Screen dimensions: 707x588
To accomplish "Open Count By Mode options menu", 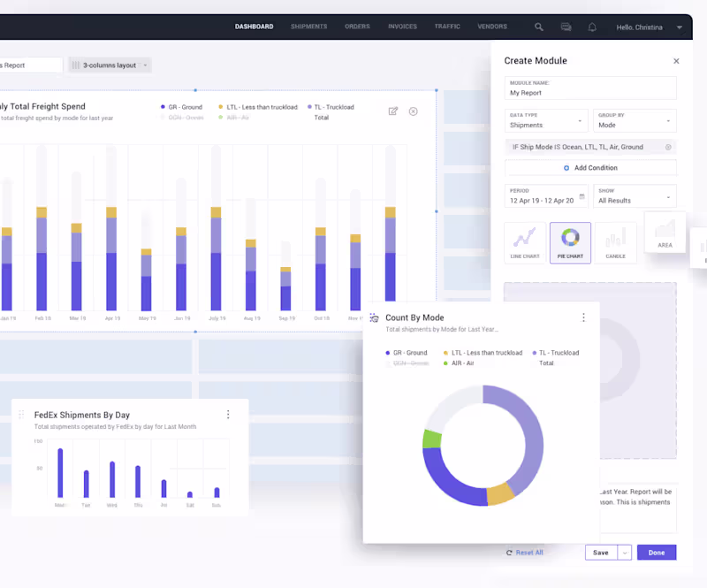I will [583, 317].
